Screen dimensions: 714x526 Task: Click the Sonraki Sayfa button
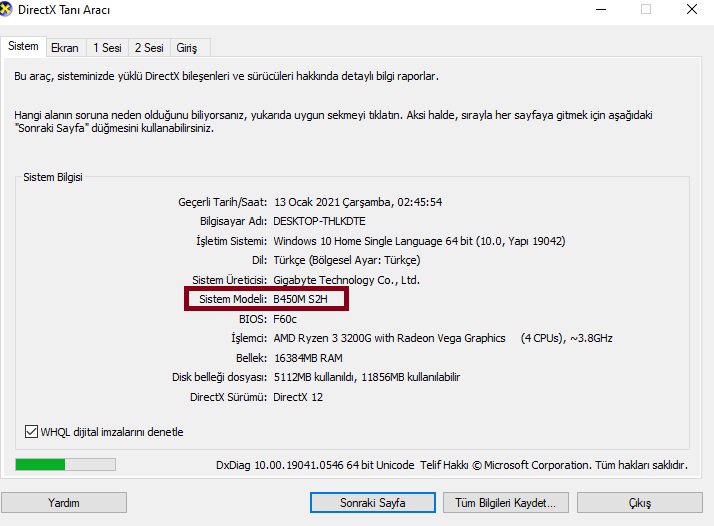[372, 503]
